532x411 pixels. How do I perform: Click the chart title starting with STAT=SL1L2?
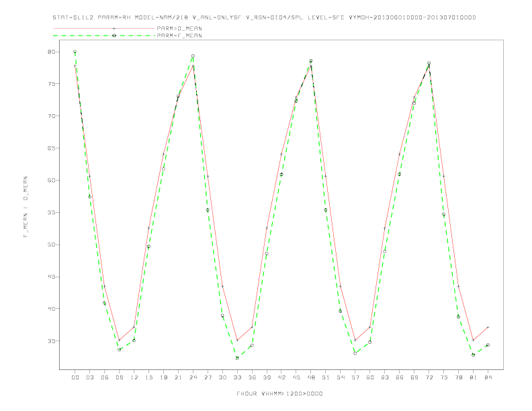click(264, 17)
